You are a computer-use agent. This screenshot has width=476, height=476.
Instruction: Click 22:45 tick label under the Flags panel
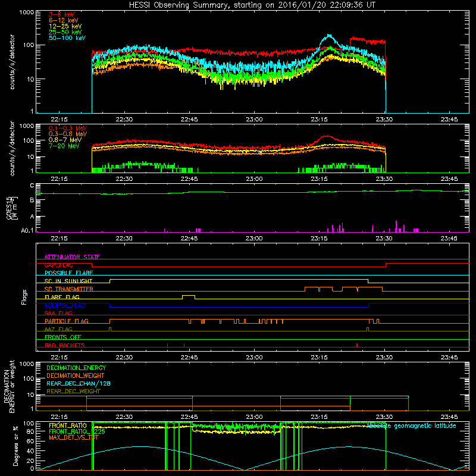coord(189,358)
